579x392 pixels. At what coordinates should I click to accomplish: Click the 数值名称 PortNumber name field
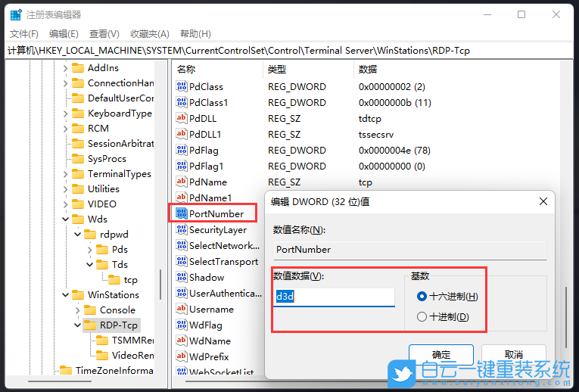pos(410,250)
